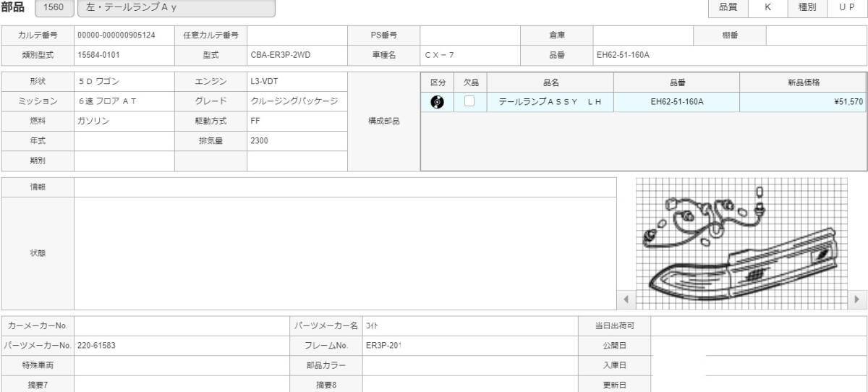This screenshot has width=868, height=392.
Task: Click the empty 特殊車両 field
Action: tap(182, 365)
